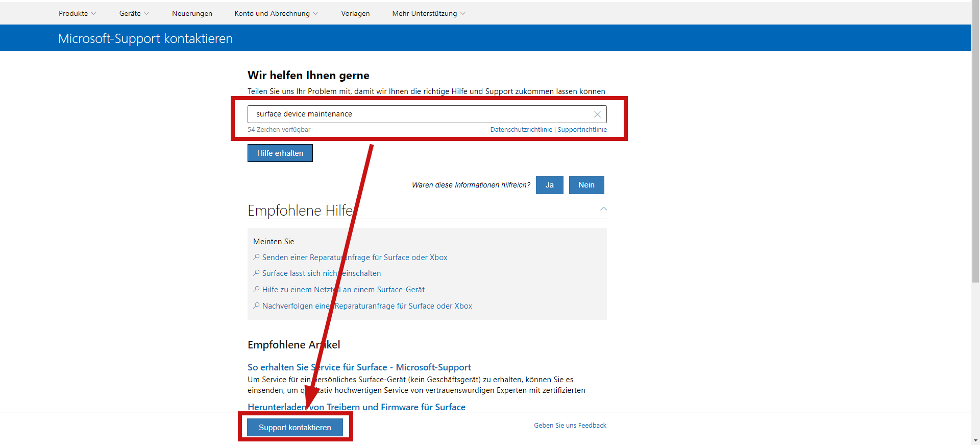Open Vorlagen in the nav bar
Image resolution: width=980 pixels, height=445 pixels.
pos(355,13)
